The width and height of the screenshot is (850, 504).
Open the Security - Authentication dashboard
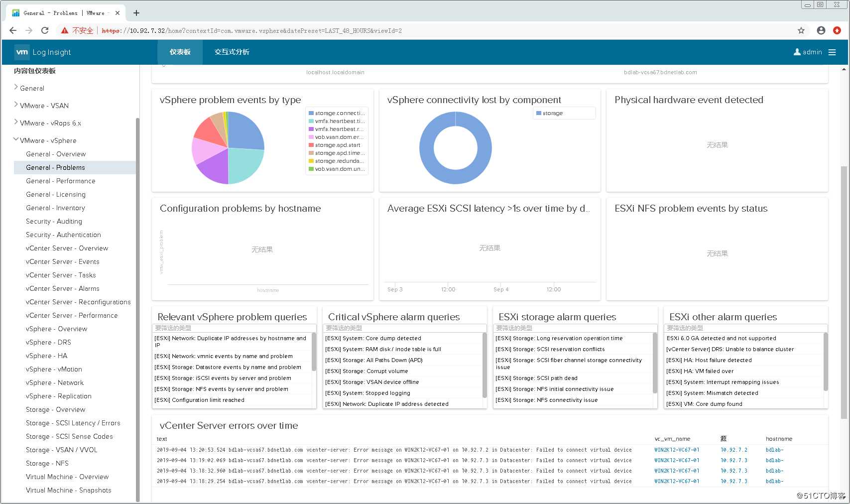pos(63,235)
